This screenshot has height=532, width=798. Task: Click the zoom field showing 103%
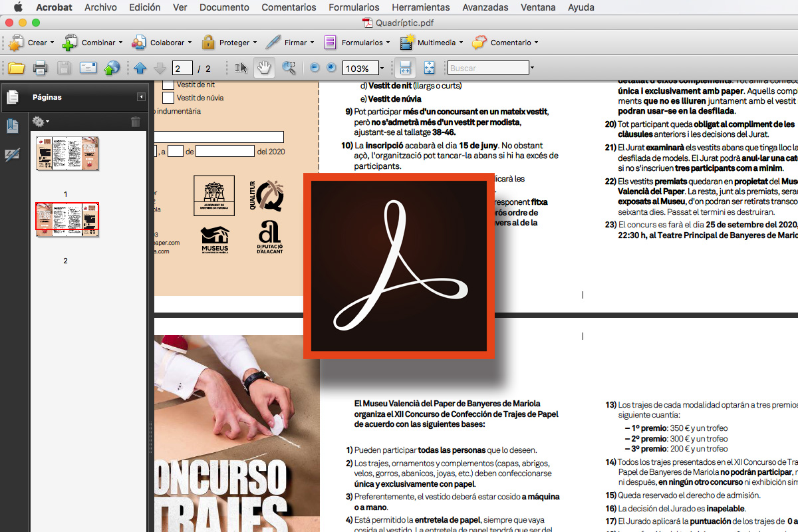point(360,68)
